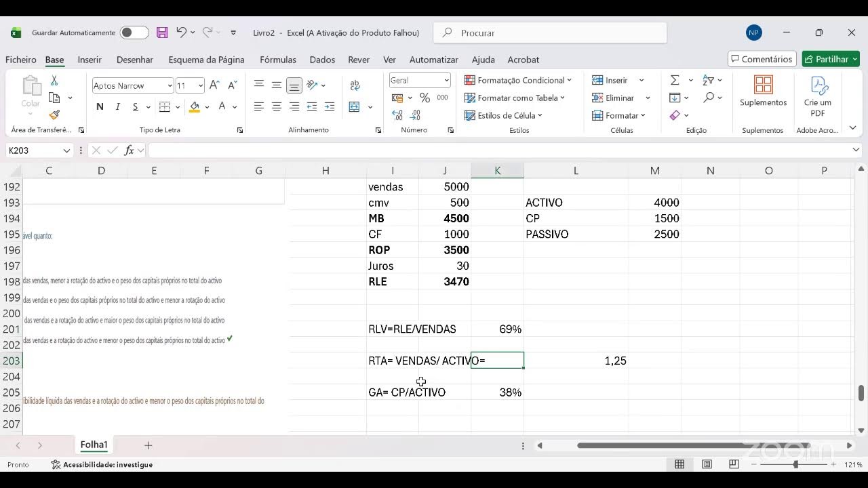
Task: Click Acessibilidade: investigue status
Action: [x=102, y=464]
